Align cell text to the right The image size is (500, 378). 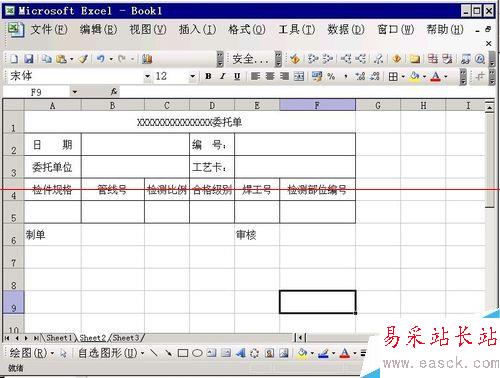coord(284,76)
